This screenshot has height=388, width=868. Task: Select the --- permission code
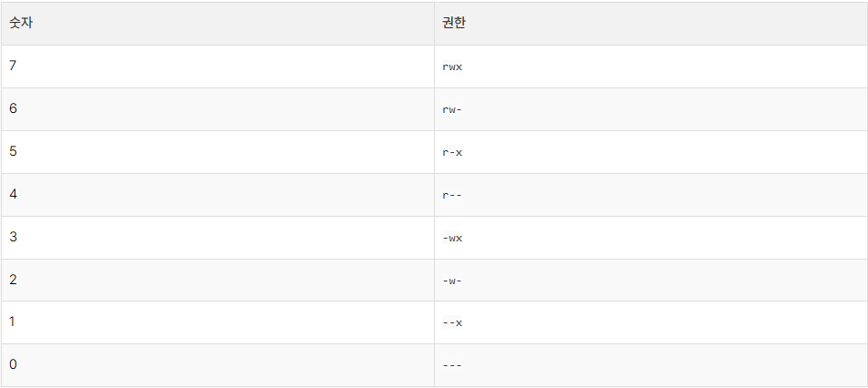tap(452, 365)
